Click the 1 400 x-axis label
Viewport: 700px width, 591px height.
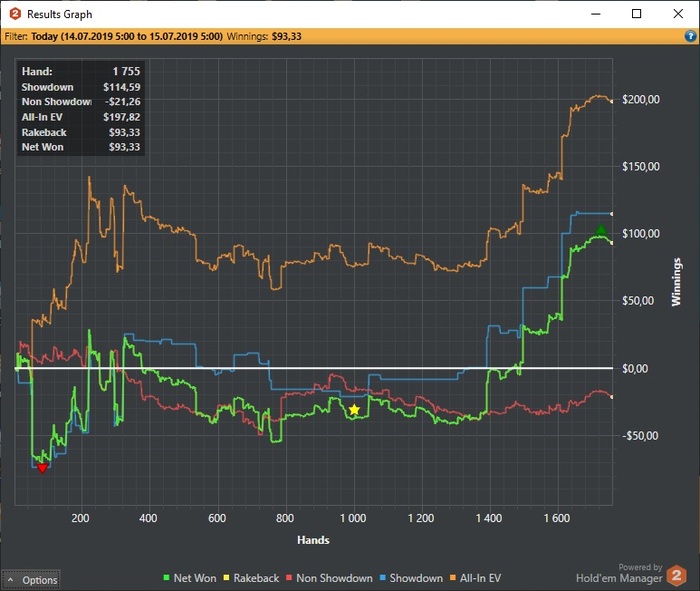pyautogui.click(x=489, y=518)
